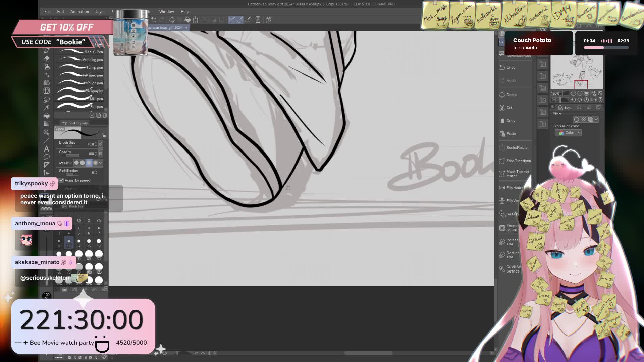The image size is (644, 362).
Task: Click Delete in the Quick Access panel
Action: (x=515, y=95)
